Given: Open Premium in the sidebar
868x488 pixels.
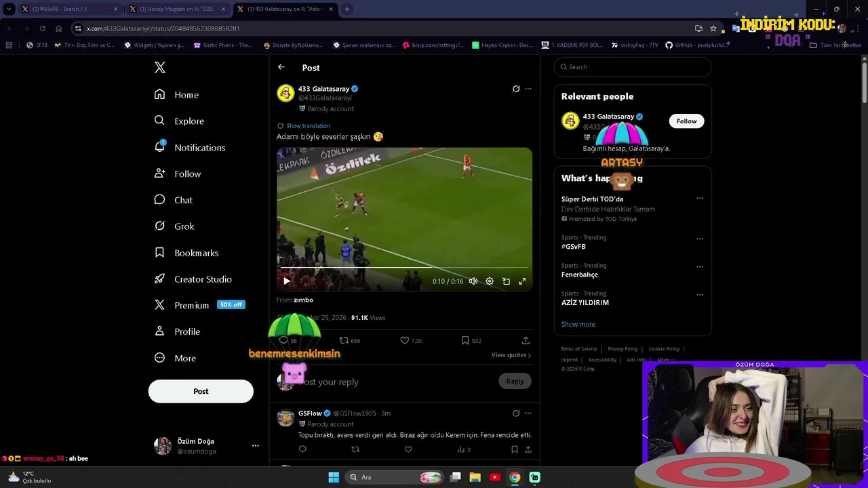Looking at the screenshot, I should point(199,305).
